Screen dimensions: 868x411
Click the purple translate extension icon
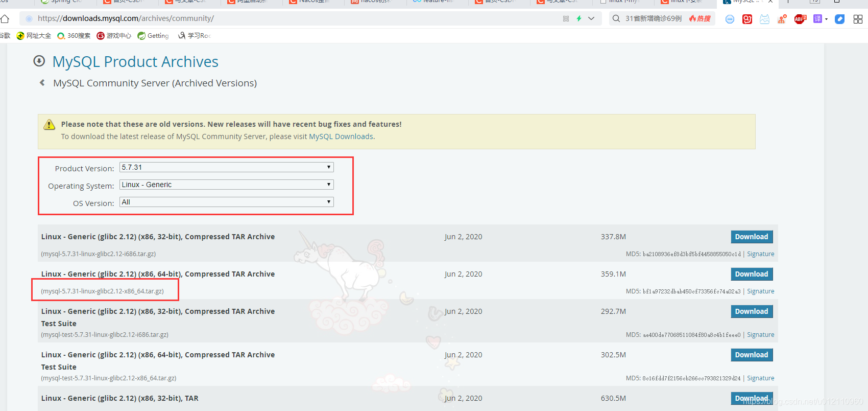click(817, 19)
